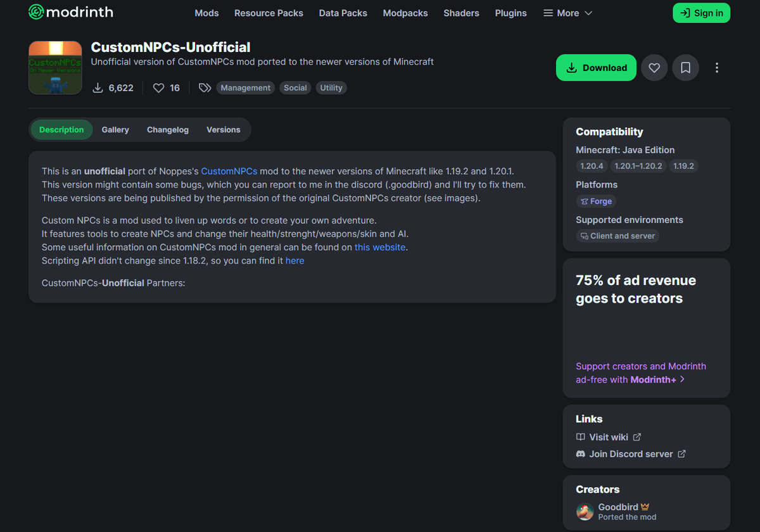Click the heart follow icon button
760x532 pixels.
click(x=654, y=68)
